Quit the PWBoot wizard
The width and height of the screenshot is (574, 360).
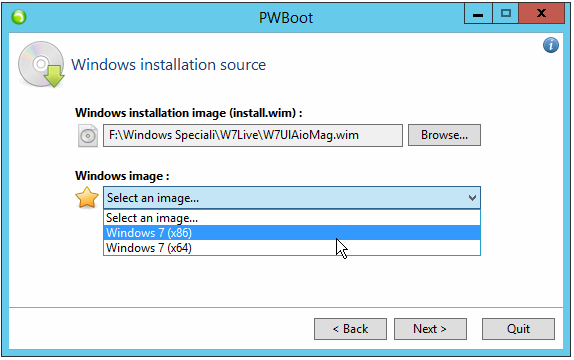[x=518, y=329]
